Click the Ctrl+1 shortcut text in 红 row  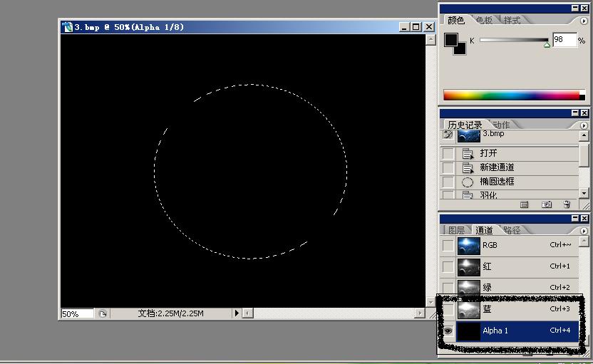tap(560, 266)
